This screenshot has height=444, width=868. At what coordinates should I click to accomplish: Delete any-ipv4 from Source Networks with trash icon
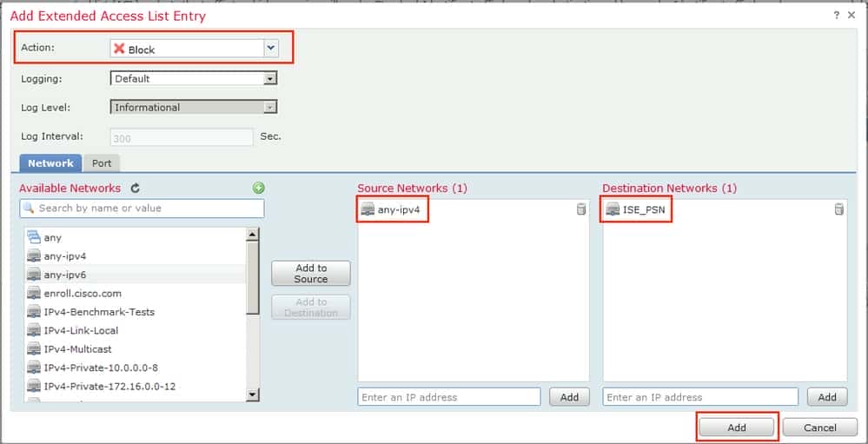click(x=580, y=209)
